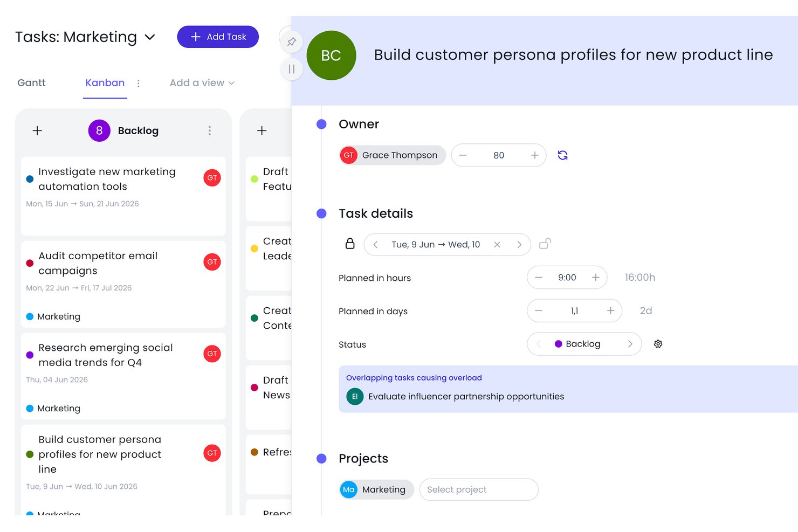Move status to next after Backlog
The image size is (798, 532).
630,344
